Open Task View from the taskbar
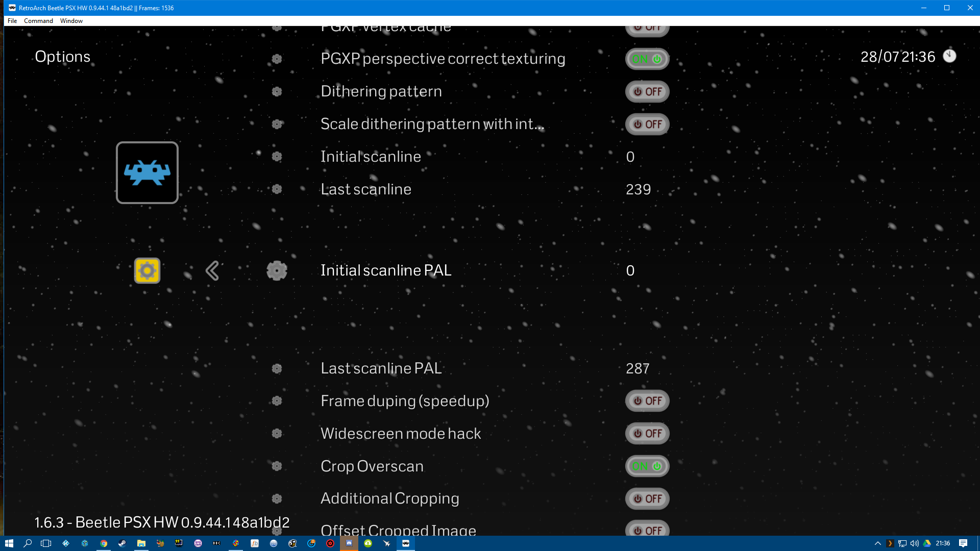 [46, 543]
